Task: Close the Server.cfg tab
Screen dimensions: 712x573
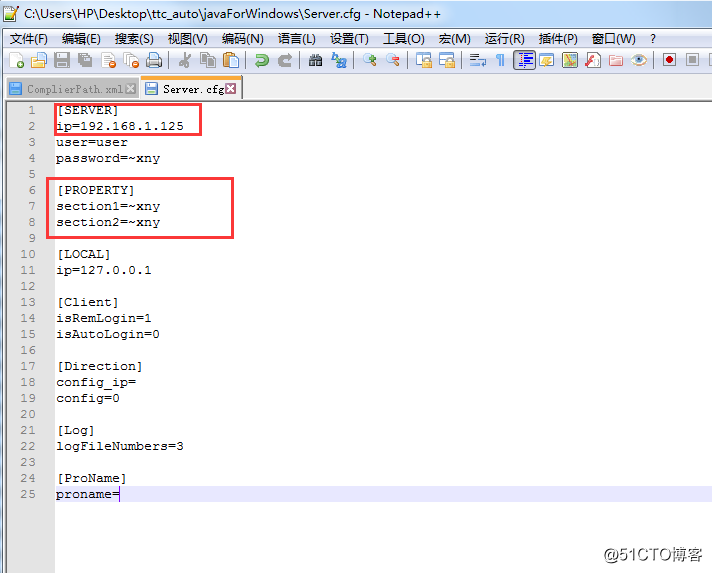Action: (x=231, y=89)
